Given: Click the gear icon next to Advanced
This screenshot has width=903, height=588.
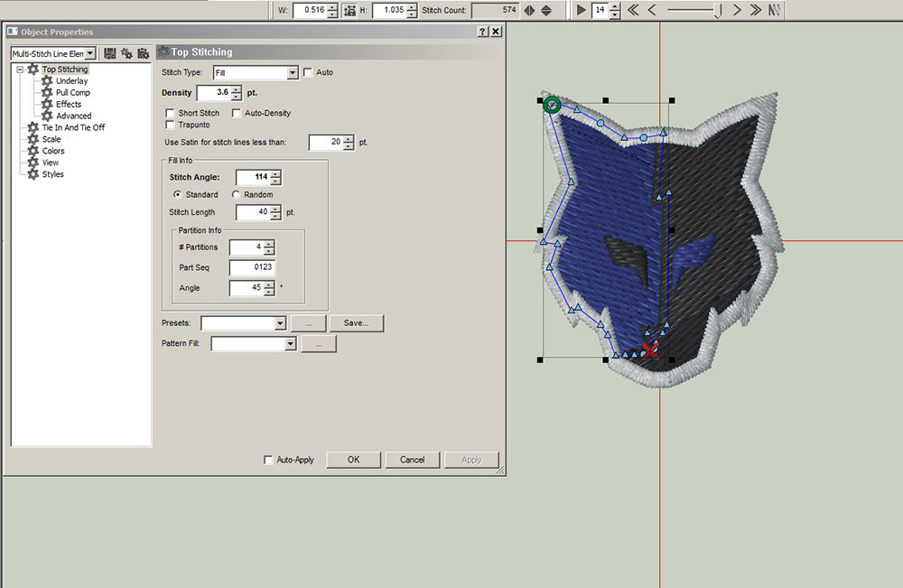Looking at the screenshot, I should click(47, 116).
